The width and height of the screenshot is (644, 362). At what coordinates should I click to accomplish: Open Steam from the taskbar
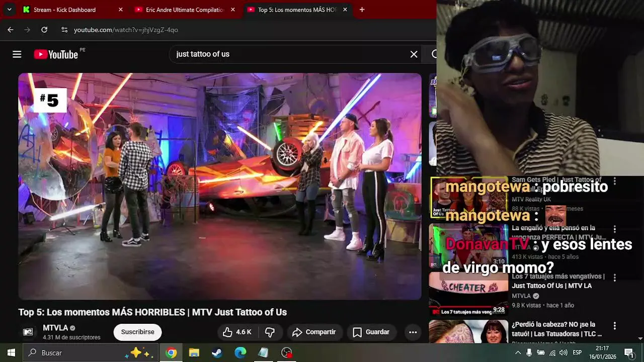(217, 353)
